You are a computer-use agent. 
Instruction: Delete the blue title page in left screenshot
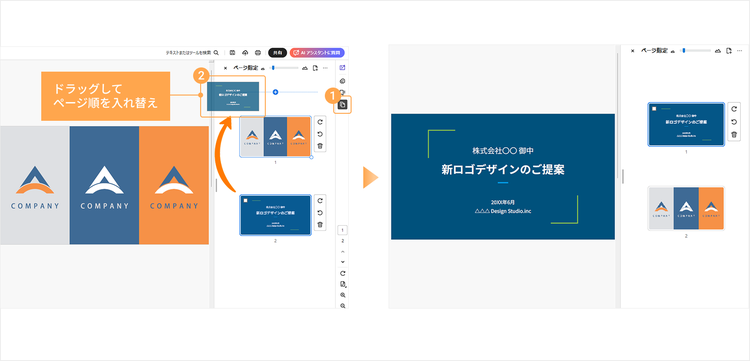(320, 225)
